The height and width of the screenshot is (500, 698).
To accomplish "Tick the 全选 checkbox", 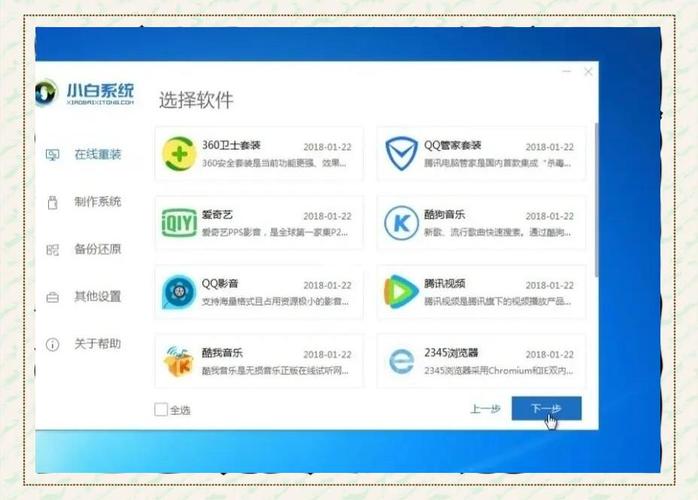I will 161,410.
